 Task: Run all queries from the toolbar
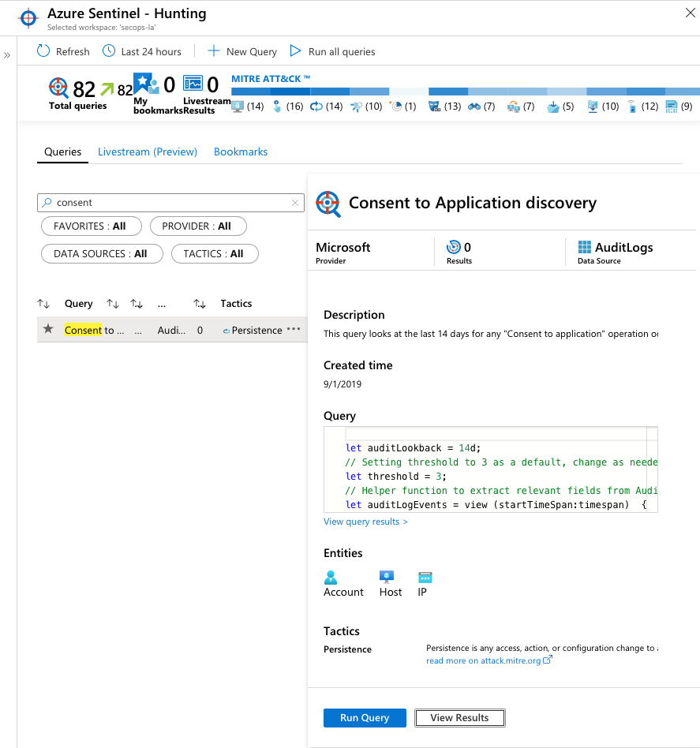pyautogui.click(x=332, y=51)
